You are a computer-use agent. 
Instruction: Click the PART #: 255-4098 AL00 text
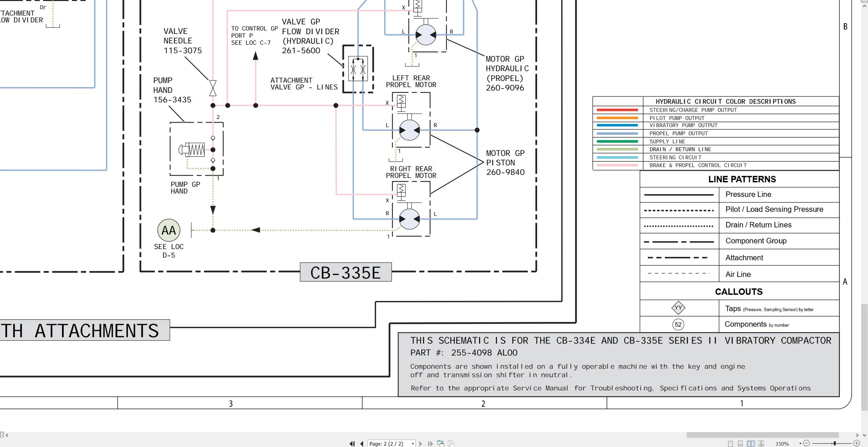click(x=464, y=353)
